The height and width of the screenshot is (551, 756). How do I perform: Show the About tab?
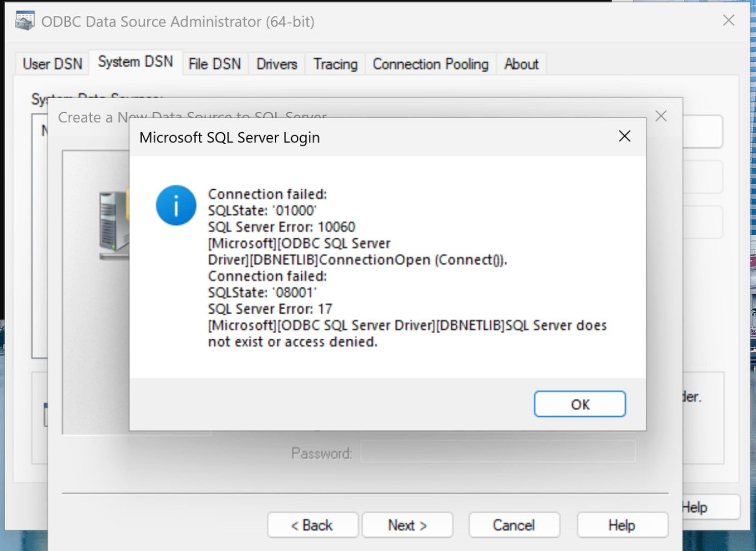(x=521, y=64)
